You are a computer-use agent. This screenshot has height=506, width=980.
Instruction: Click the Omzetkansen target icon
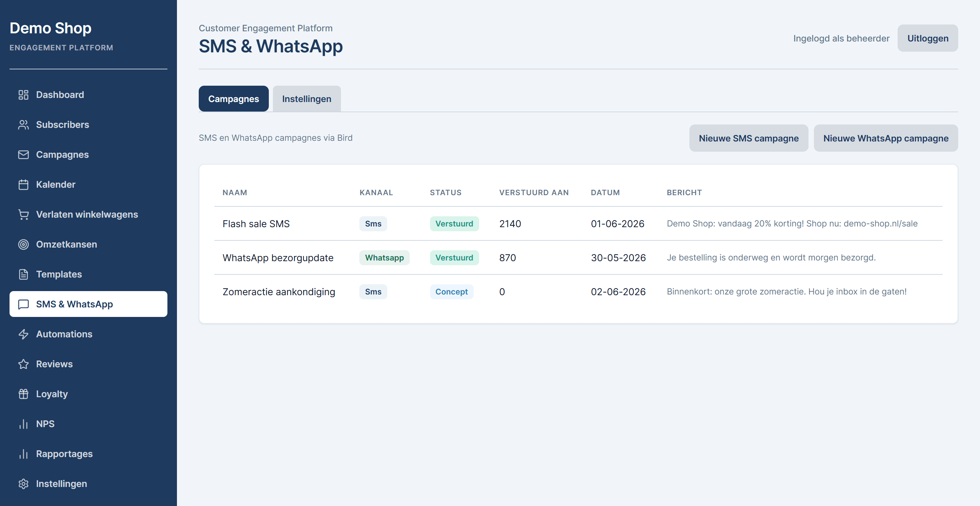(23, 244)
